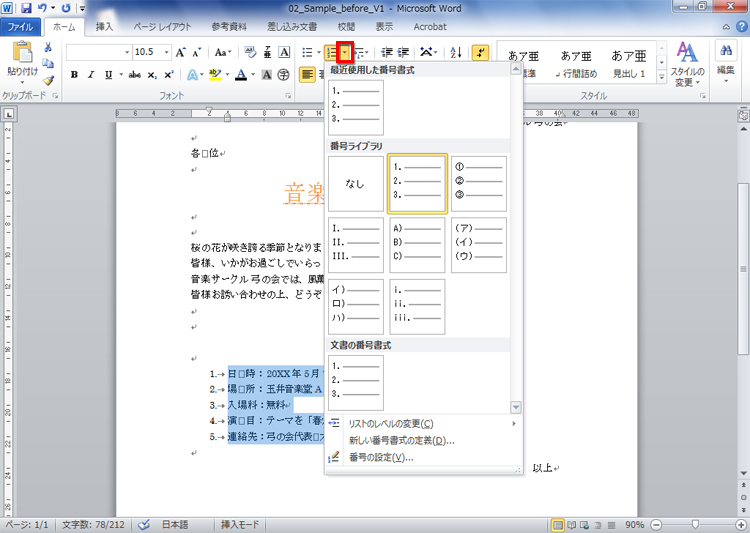
Task: Click the decrease indent icon
Action: click(x=386, y=52)
